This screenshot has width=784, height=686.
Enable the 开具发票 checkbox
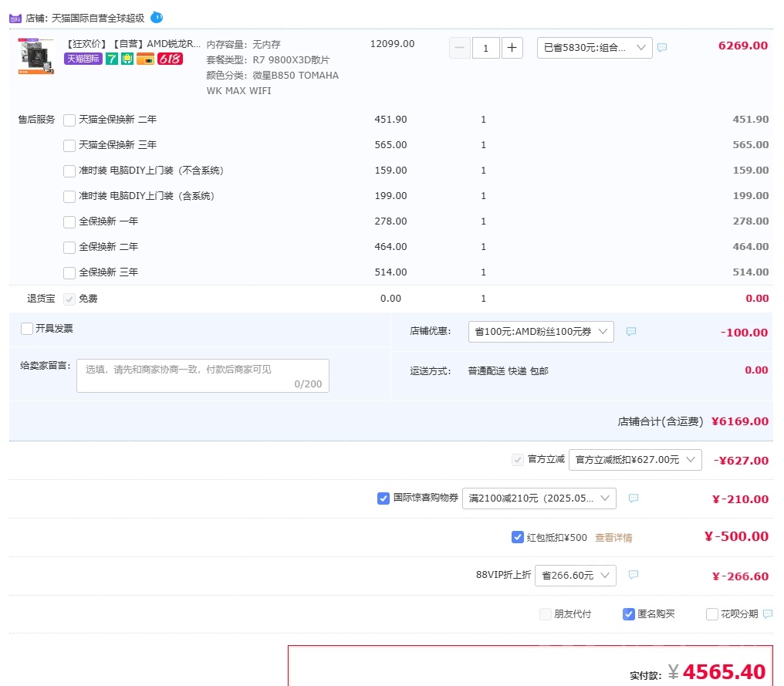coord(26,328)
